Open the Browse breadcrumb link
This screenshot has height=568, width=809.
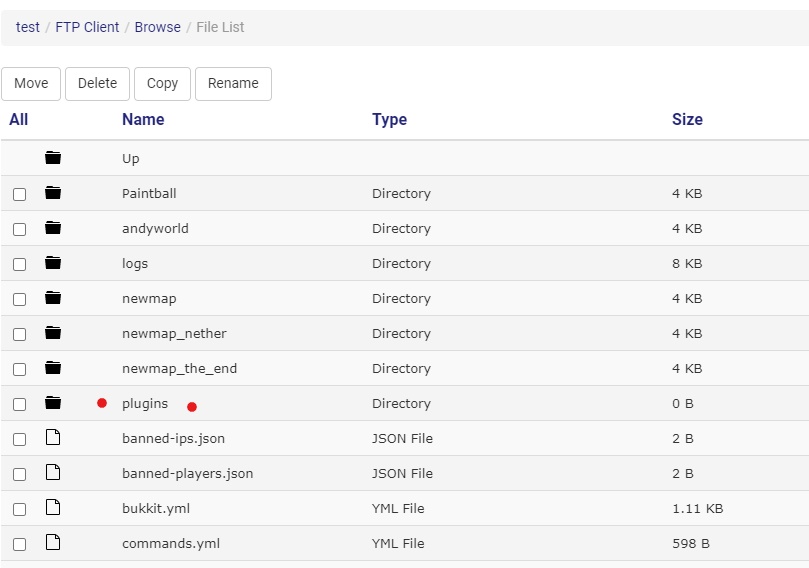(157, 27)
